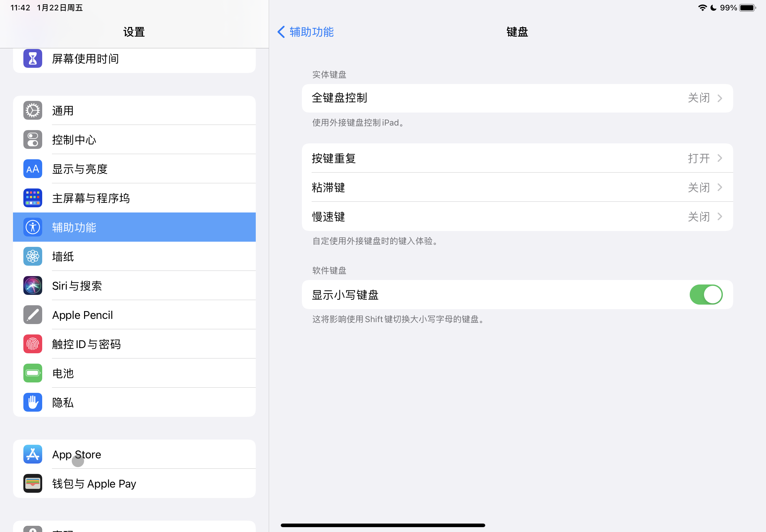Toggle 显示小写键盘 switch off
Image resolution: width=766 pixels, height=532 pixels.
click(x=706, y=295)
